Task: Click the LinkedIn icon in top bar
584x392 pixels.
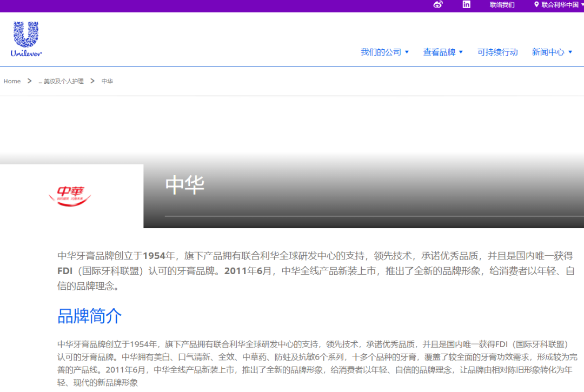Action: pos(466,5)
